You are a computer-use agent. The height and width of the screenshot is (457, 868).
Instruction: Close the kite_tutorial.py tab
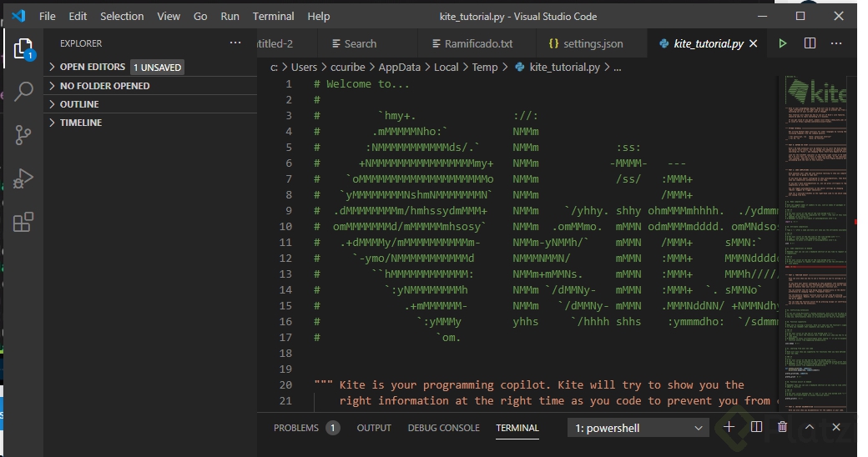point(753,43)
